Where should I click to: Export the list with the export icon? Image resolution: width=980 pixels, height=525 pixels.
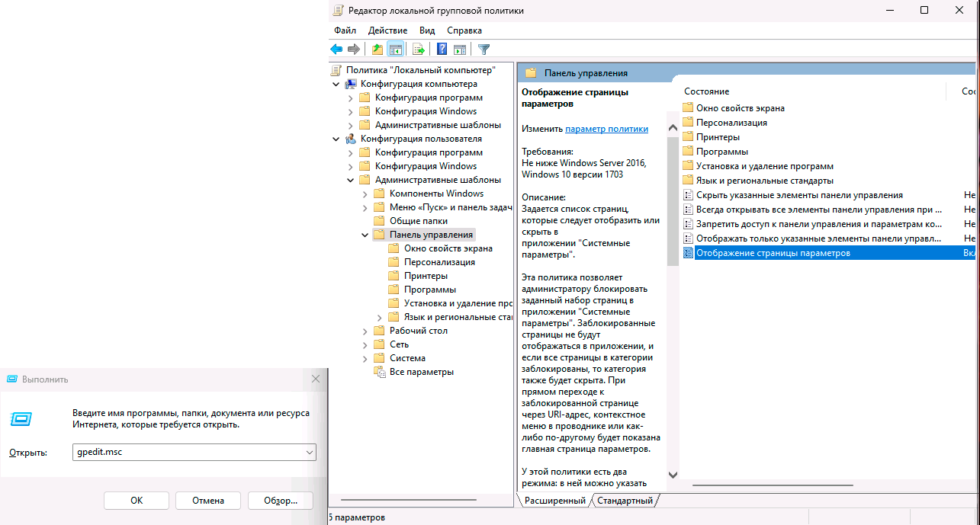[418, 50]
